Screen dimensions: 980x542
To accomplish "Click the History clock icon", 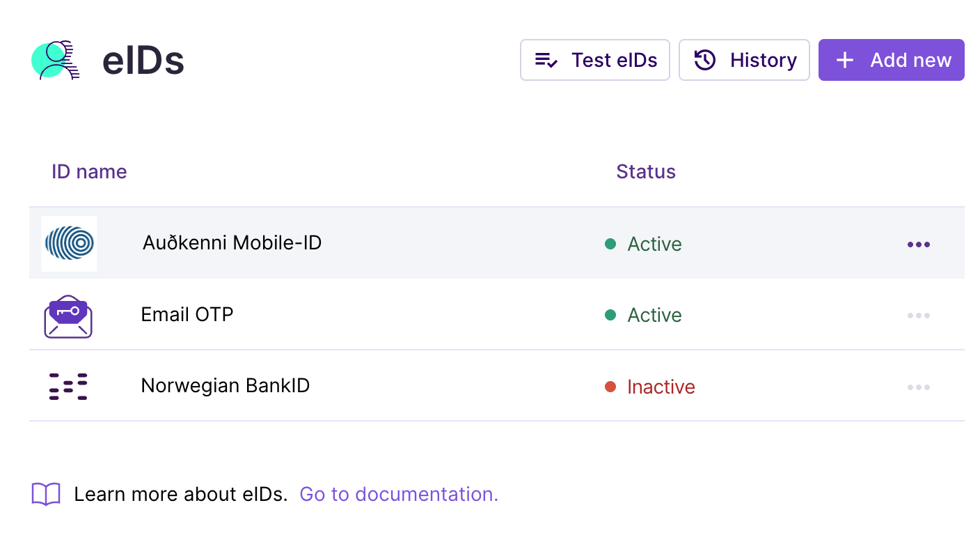I will pos(705,61).
